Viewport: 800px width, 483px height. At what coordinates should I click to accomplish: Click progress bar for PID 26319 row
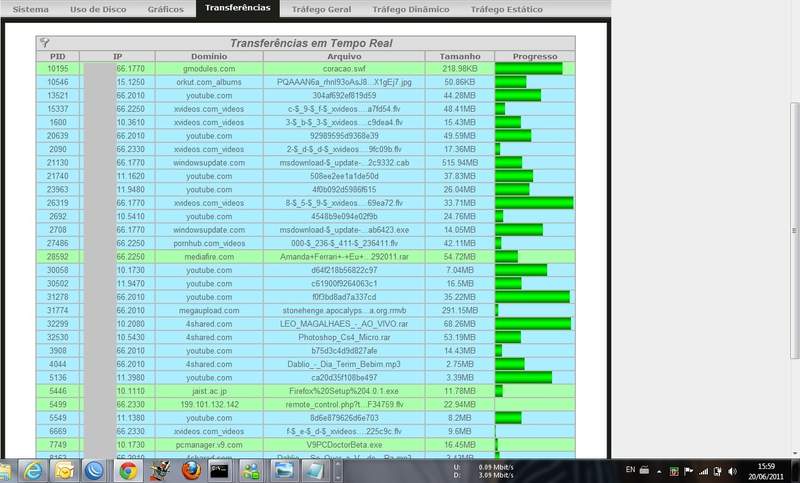pos(534,203)
